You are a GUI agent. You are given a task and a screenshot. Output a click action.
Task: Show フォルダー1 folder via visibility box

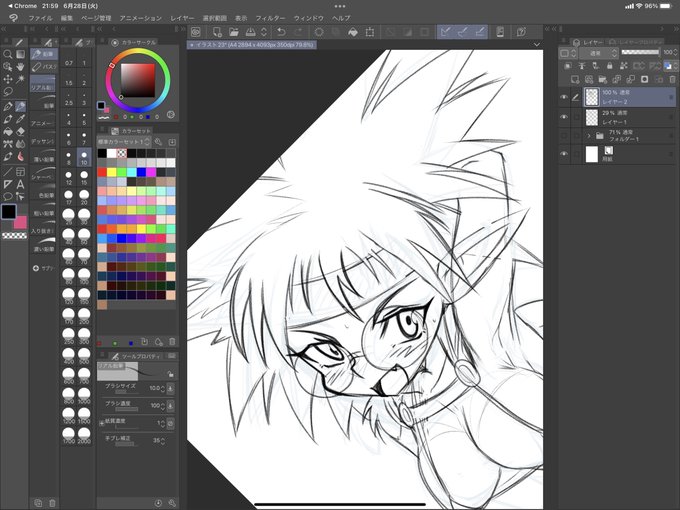(x=564, y=136)
